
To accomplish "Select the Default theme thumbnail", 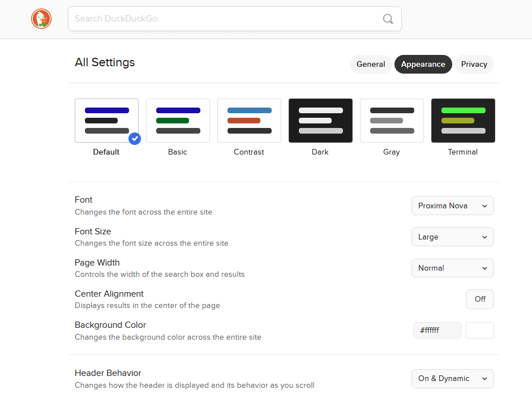I will tap(106, 121).
